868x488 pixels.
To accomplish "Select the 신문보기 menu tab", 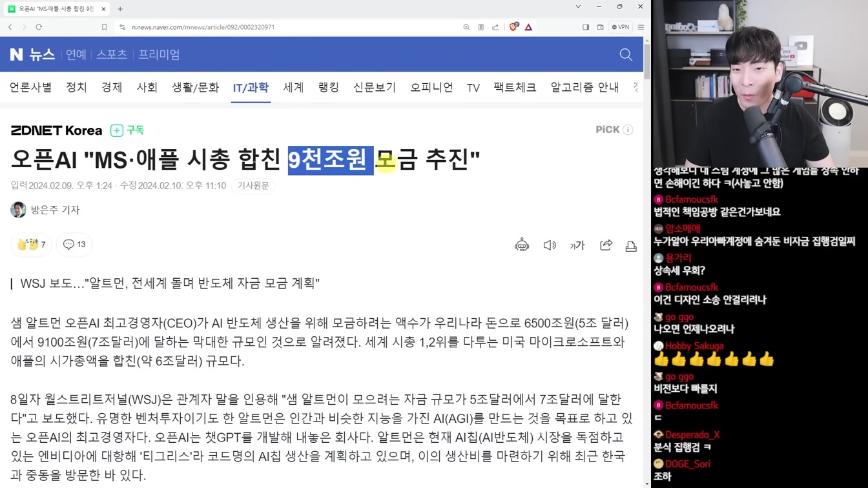I will (375, 87).
